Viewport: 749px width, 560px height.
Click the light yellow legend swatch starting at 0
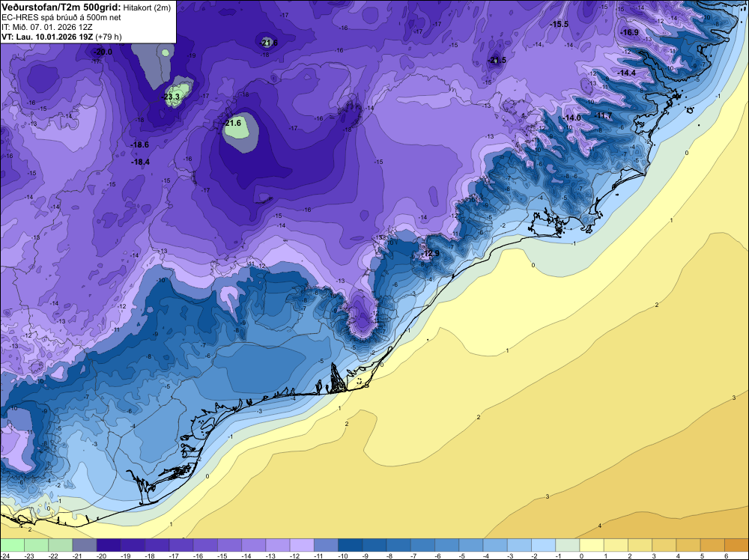(592, 545)
